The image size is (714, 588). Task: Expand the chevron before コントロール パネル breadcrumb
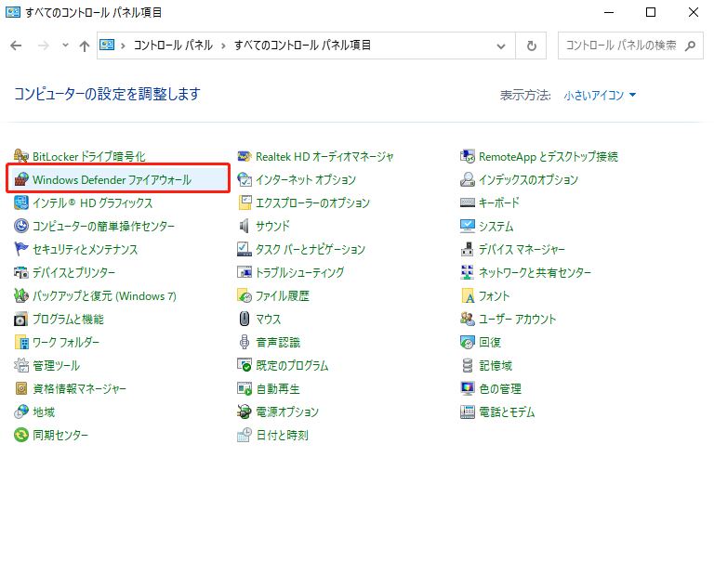tap(123, 46)
